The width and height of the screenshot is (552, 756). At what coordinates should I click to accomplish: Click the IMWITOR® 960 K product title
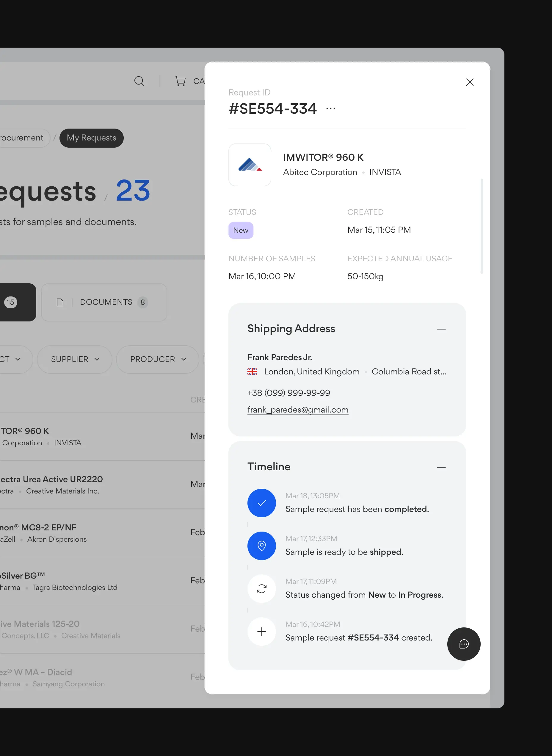coord(323,157)
